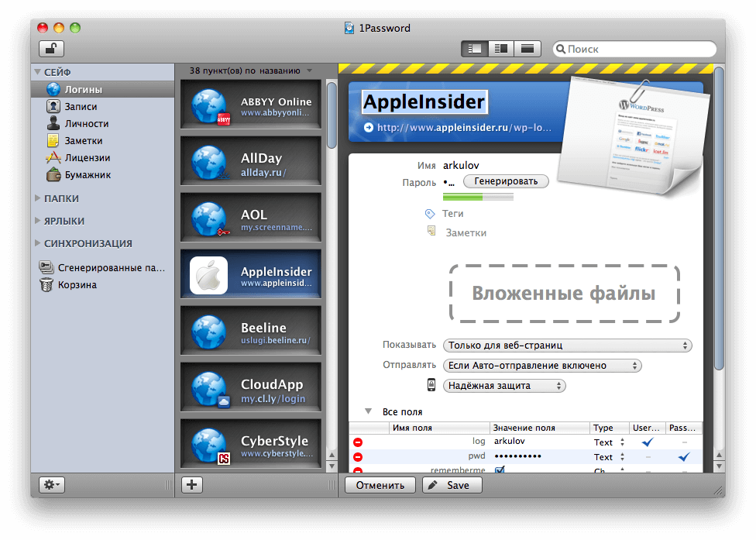
Task: Change Type stepper for log row
Action: click(x=622, y=442)
